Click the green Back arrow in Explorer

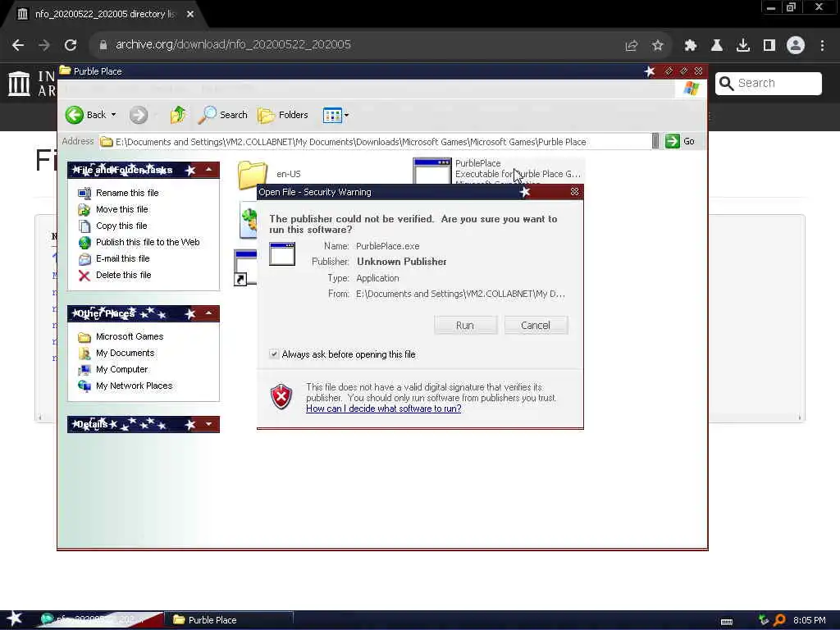pos(75,115)
